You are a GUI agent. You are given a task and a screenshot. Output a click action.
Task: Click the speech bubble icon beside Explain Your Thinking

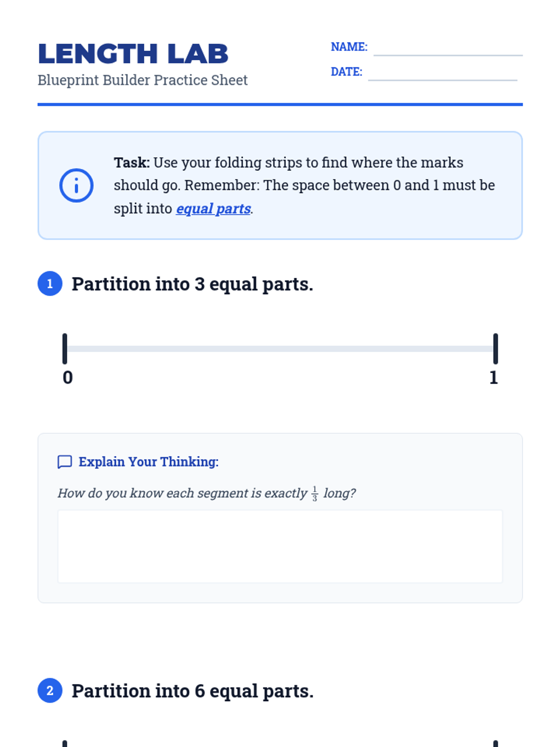coord(64,462)
